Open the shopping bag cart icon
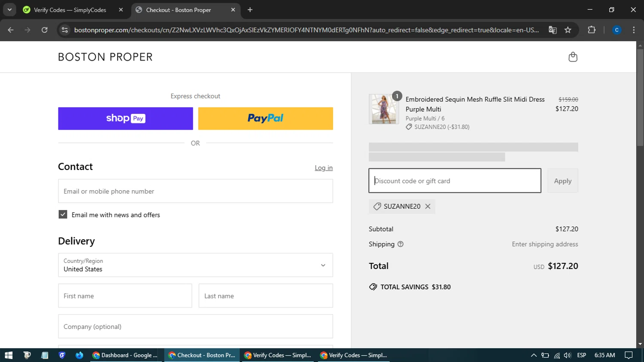The image size is (644, 362). (x=573, y=57)
